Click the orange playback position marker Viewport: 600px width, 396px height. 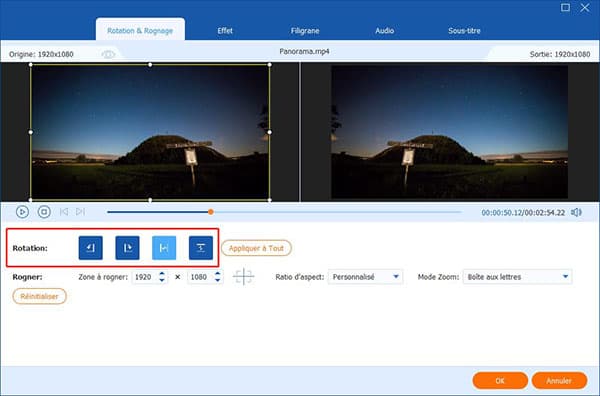click(210, 212)
